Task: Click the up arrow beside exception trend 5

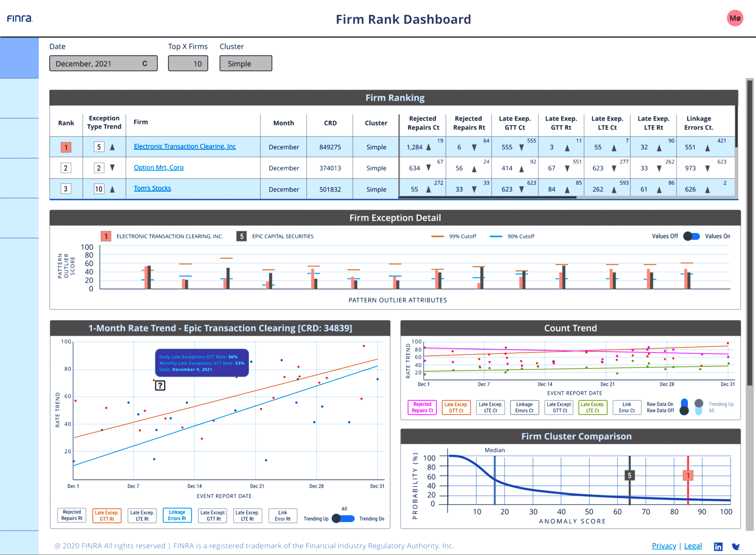Action: tap(112, 147)
